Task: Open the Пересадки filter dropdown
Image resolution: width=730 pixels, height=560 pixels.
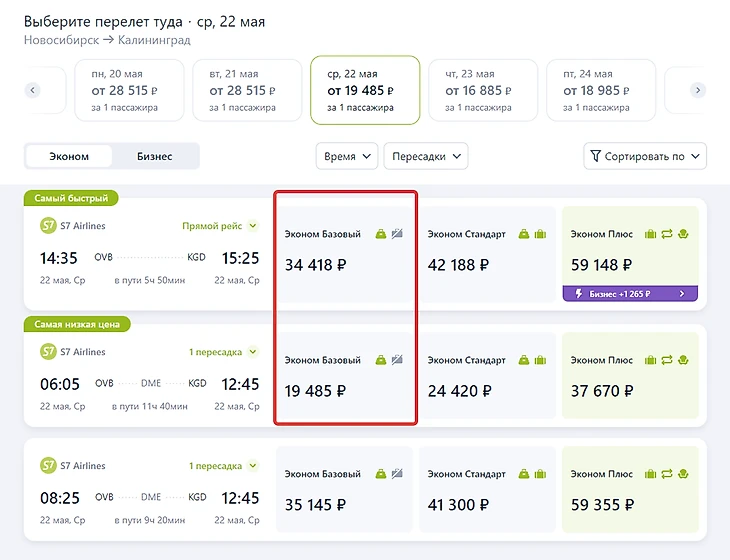Action: coord(426,156)
